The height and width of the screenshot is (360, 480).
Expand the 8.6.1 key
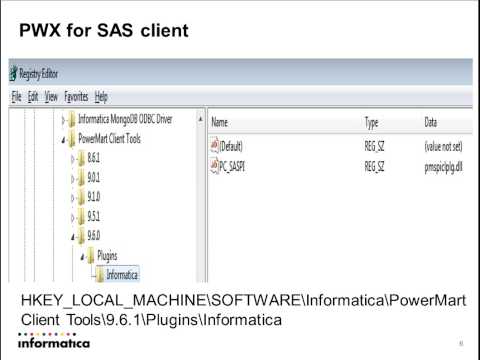tap(73, 160)
